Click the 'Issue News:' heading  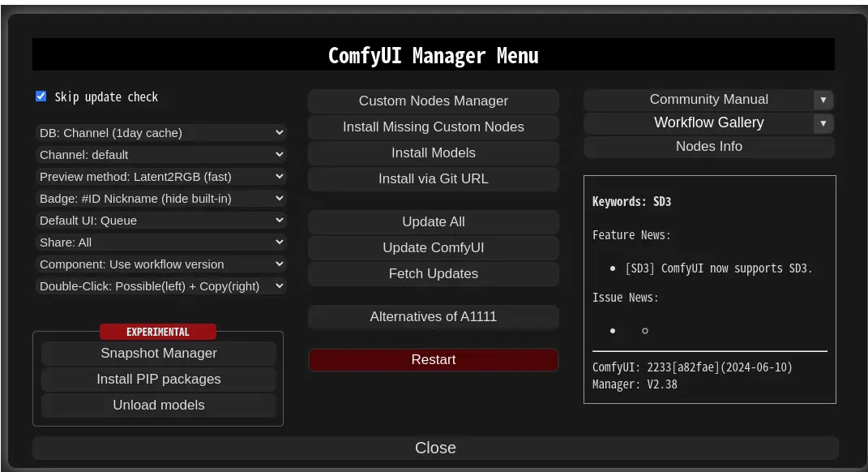coord(626,298)
